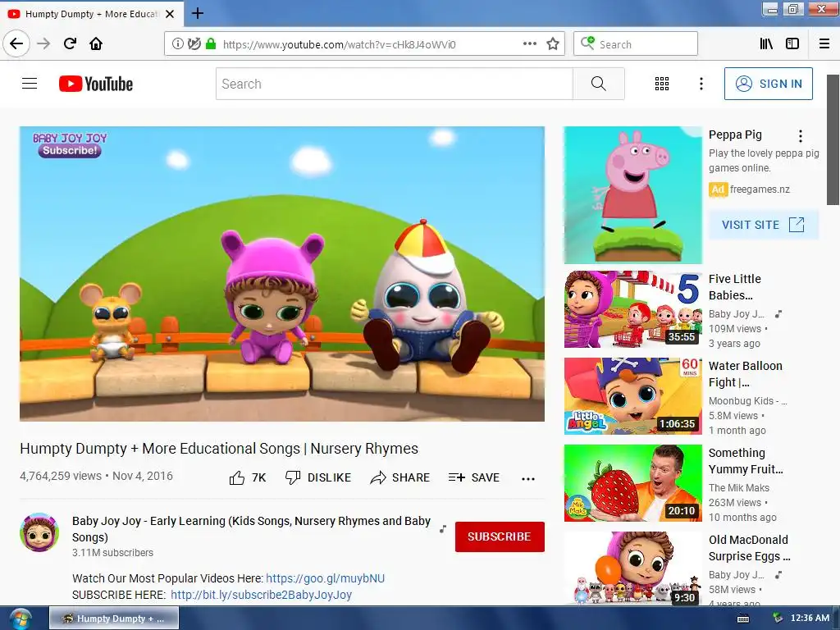This screenshot has width=840, height=630.
Task: Open Old MacDonald Surprise Eggs thumbnail
Action: coord(632,568)
